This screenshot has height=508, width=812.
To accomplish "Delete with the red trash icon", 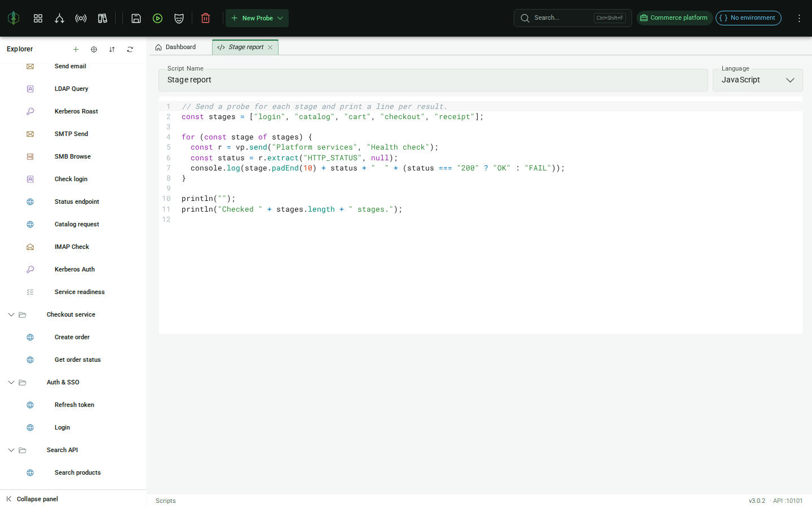I will [205, 18].
